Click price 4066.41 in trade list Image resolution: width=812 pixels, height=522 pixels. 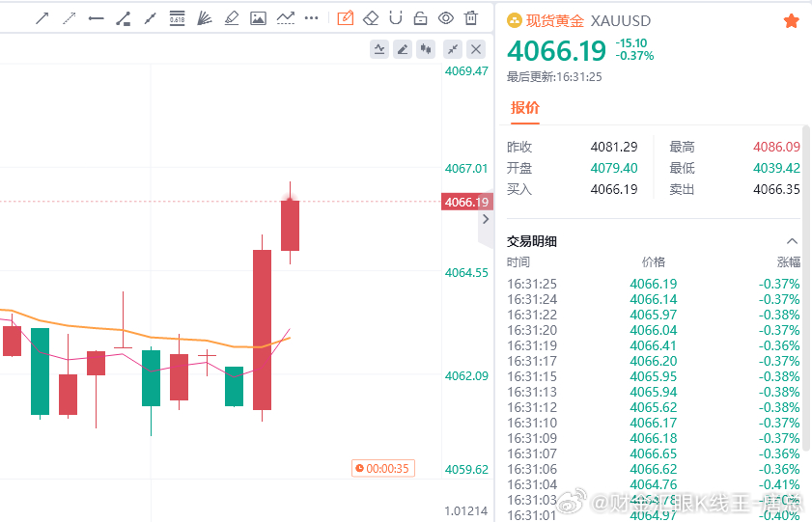(653, 345)
